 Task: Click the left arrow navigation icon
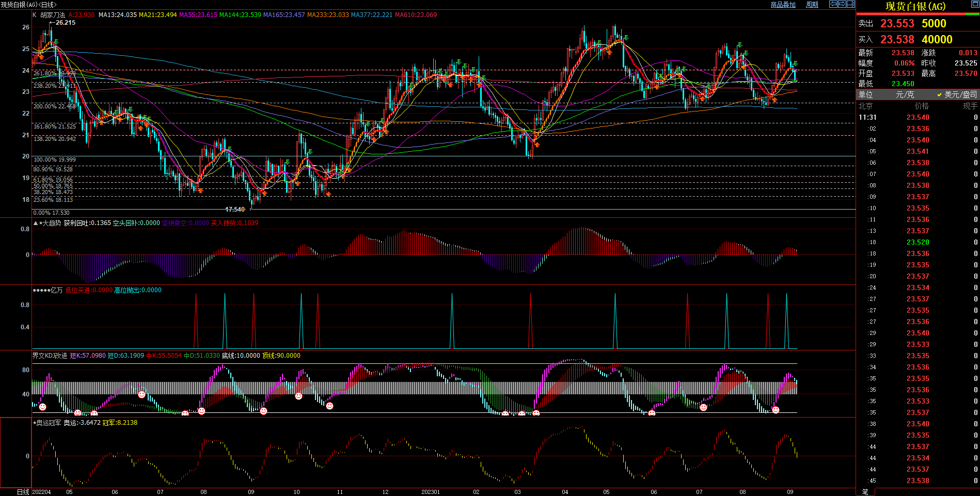833,4
